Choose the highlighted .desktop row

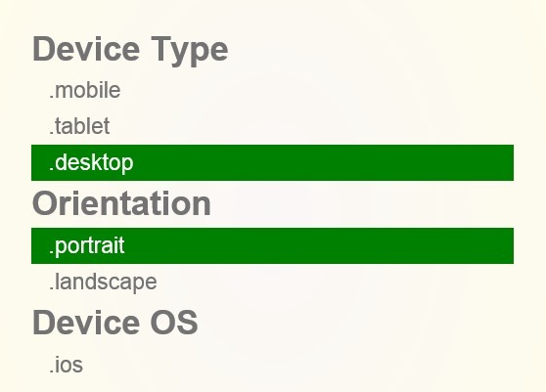click(x=272, y=163)
